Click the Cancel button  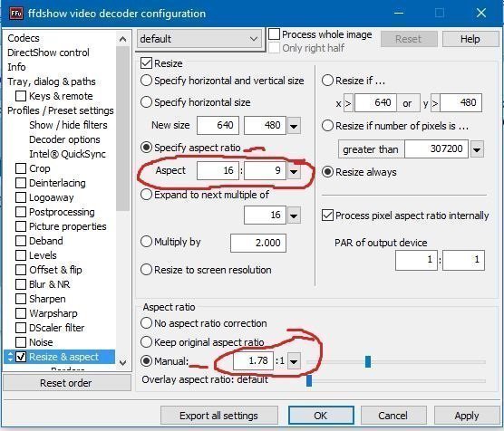393,416
